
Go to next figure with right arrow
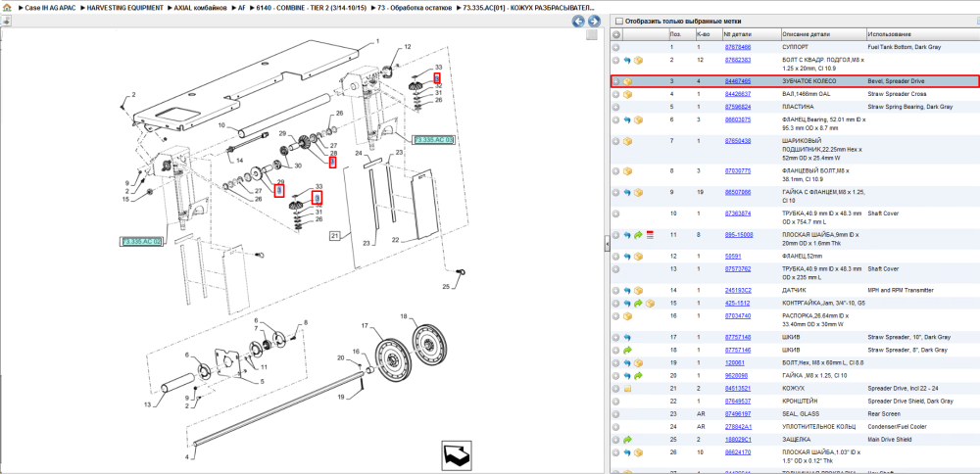pyautogui.click(x=594, y=22)
